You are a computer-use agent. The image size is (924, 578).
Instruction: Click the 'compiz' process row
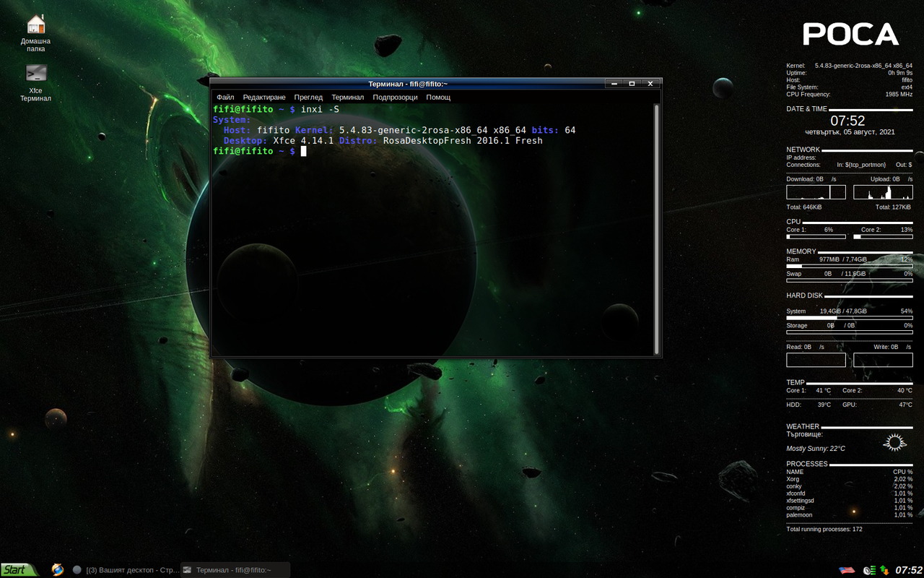pyautogui.click(x=850, y=508)
